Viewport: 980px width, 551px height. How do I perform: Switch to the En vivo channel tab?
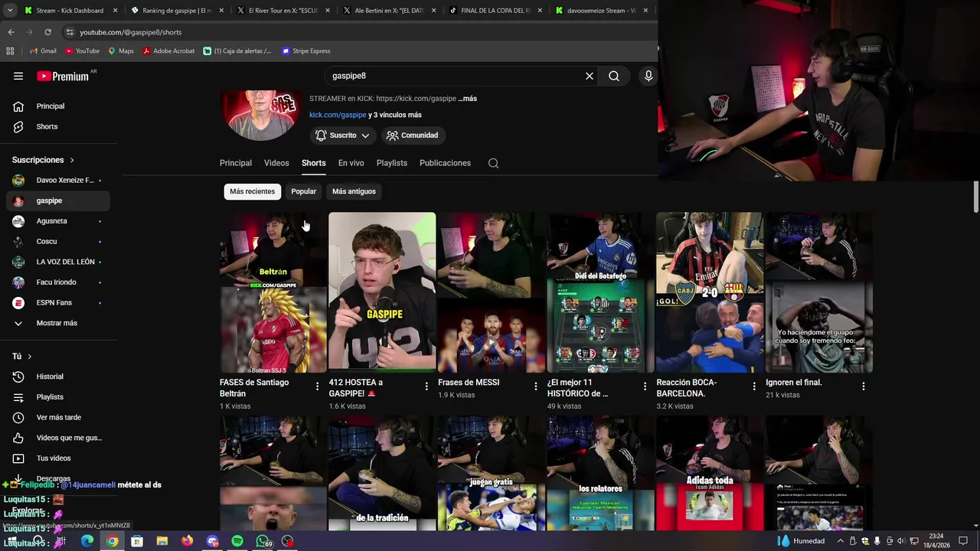[351, 163]
